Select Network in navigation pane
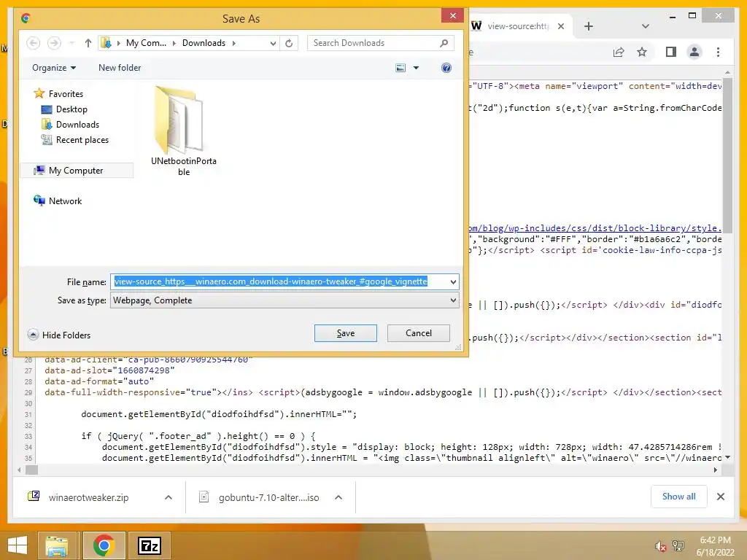 pyautogui.click(x=65, y=201)
